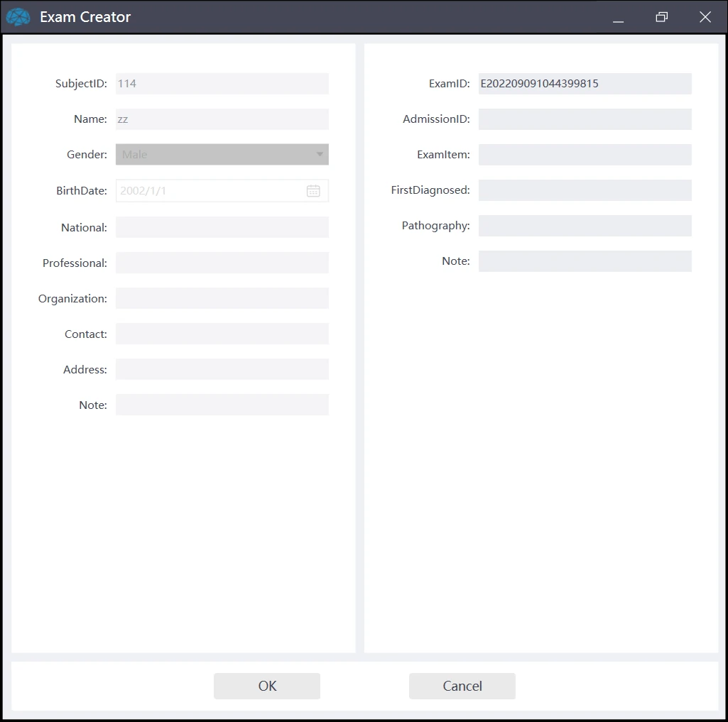
Task: Click into the Contact field
Action: tap(222, 334)
